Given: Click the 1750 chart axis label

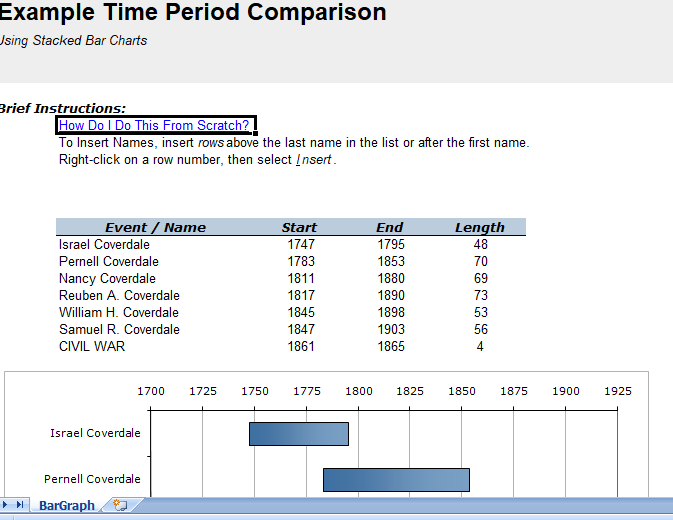Looking at the screenshot, I should [x=255, y=391].
